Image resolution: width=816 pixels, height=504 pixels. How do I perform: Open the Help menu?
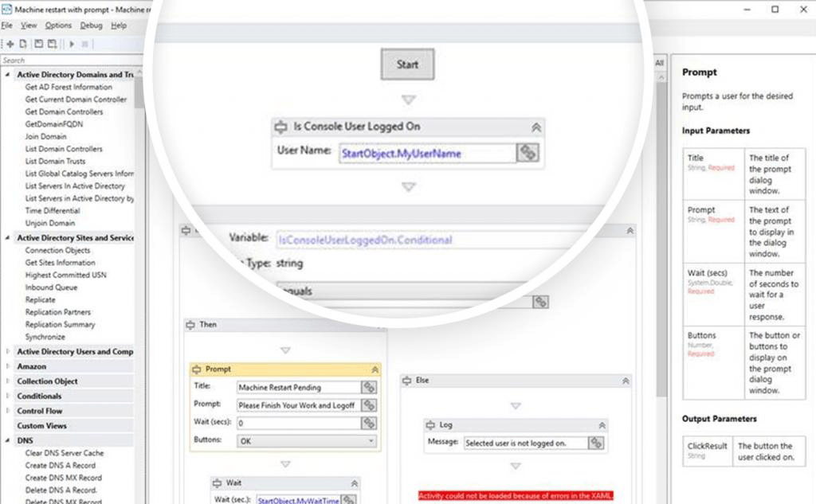[119, 25]
